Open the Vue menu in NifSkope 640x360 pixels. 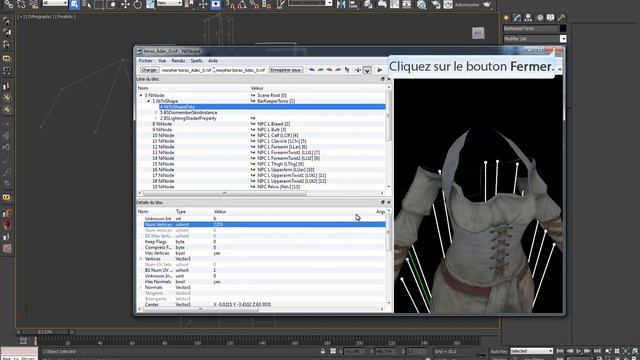point(162,61)
